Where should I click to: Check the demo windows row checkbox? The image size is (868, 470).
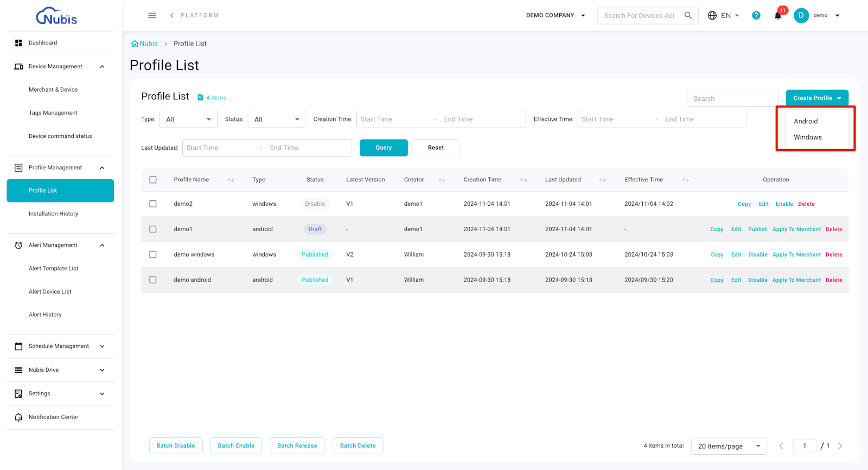(x=153, y=255)
